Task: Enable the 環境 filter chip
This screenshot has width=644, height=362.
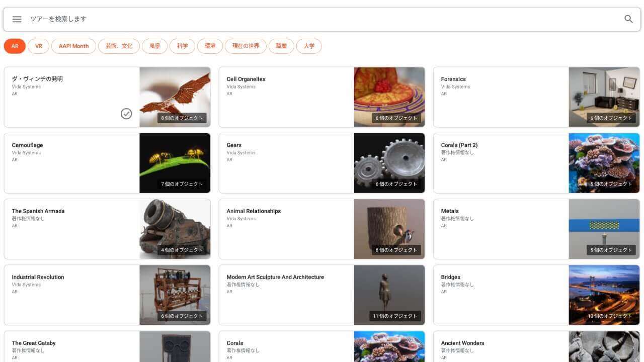Action: point(210,46)
